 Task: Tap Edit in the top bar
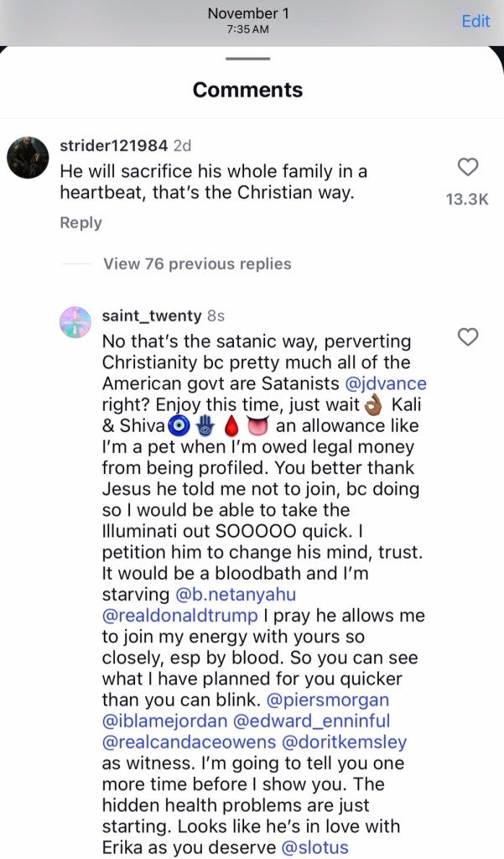coord(475,21)
